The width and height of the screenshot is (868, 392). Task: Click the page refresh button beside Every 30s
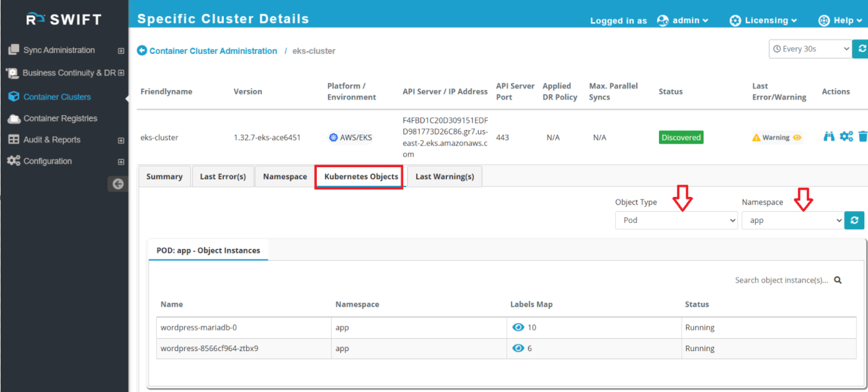[861, 49]
